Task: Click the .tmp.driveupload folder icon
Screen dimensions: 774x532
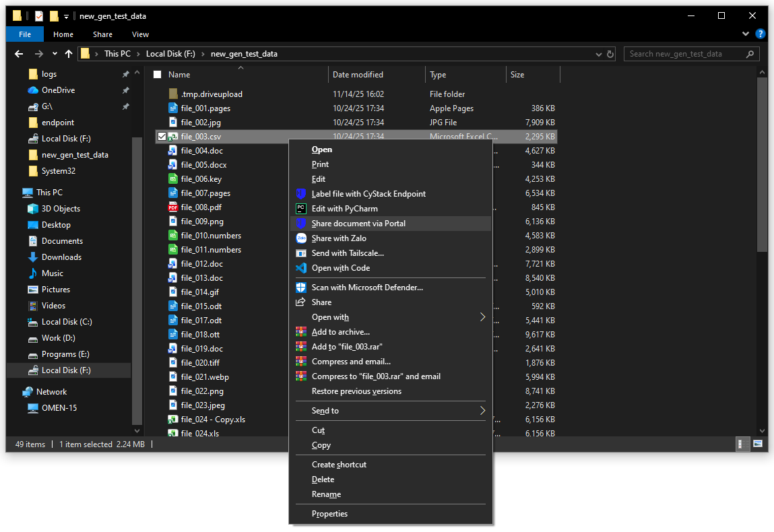Action: [x=172, y=94]
